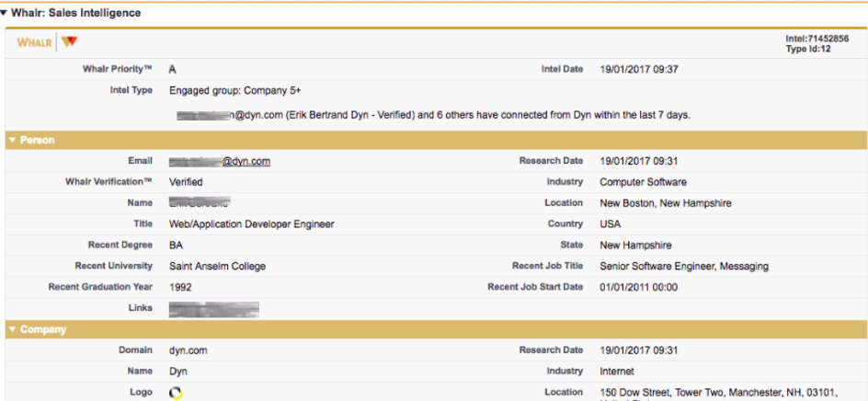Click graduation year 1992
868x401 pixels.
coord(180,288)
